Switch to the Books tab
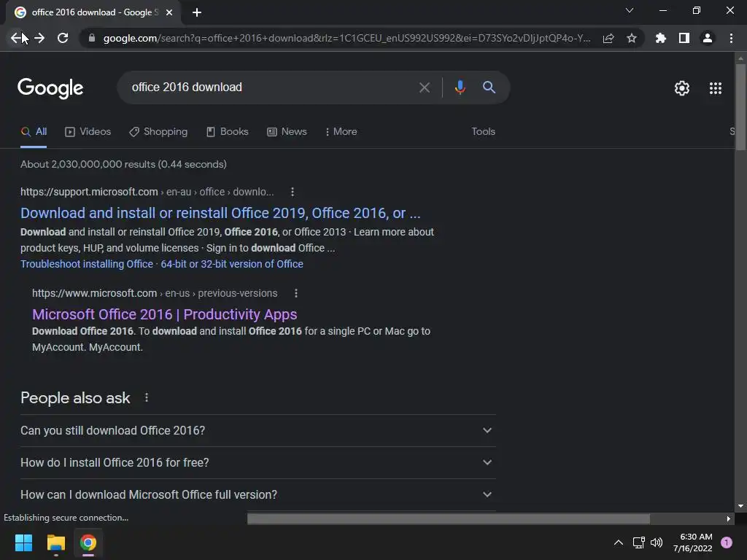 (228, 132)
